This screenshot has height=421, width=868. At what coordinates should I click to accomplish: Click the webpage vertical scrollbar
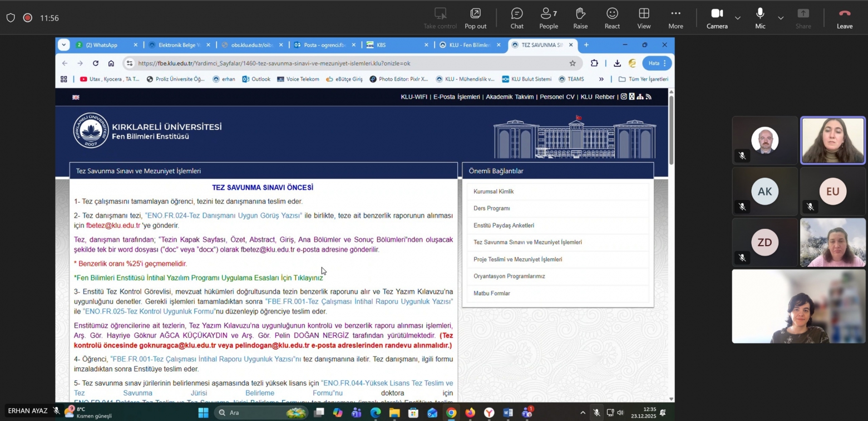(x=671, y=131)
